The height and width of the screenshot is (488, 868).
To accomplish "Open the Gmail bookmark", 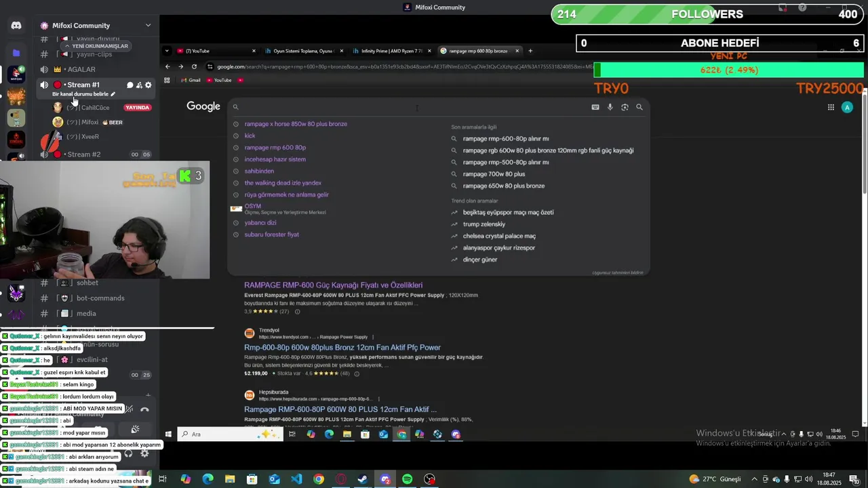I will [x=191, y=80].
